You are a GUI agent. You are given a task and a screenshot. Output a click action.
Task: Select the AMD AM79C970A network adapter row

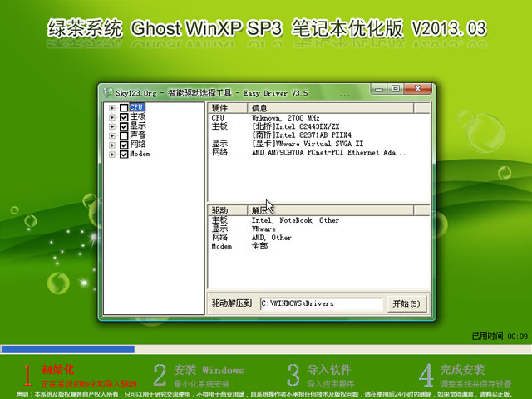point(328,153)
